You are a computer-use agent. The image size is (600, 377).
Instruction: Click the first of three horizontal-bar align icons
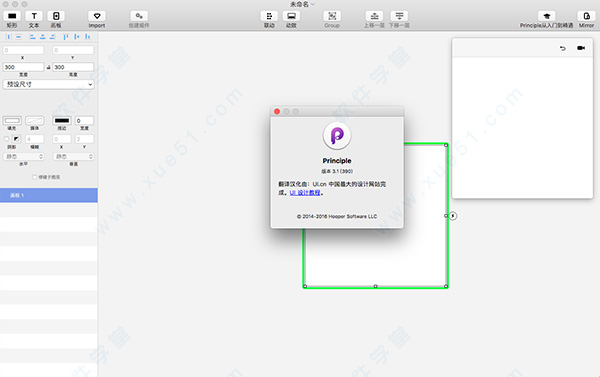[x=33, y=37]
